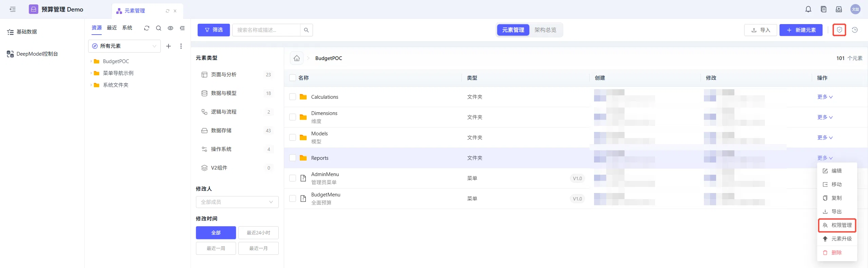This screenshot has height=268, width=868.
Task: Expand the 菜单导航示例 tree folder
Action: (x=91, y=73)
